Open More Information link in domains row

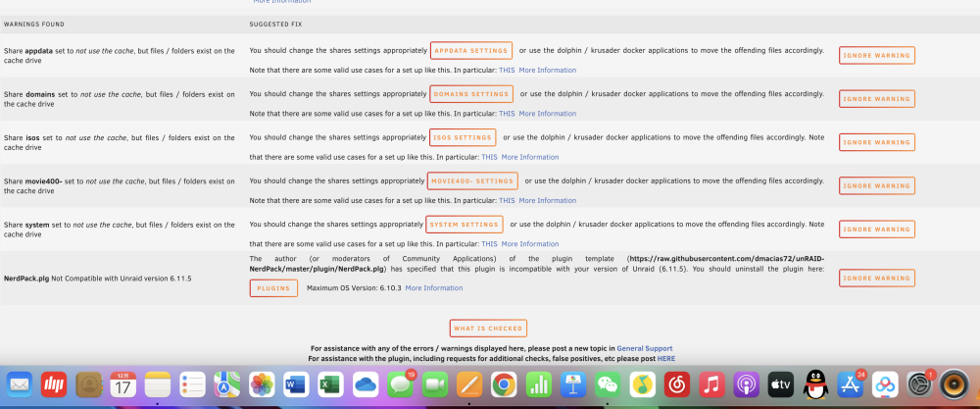pyautogui.click(x=548, y=114)
